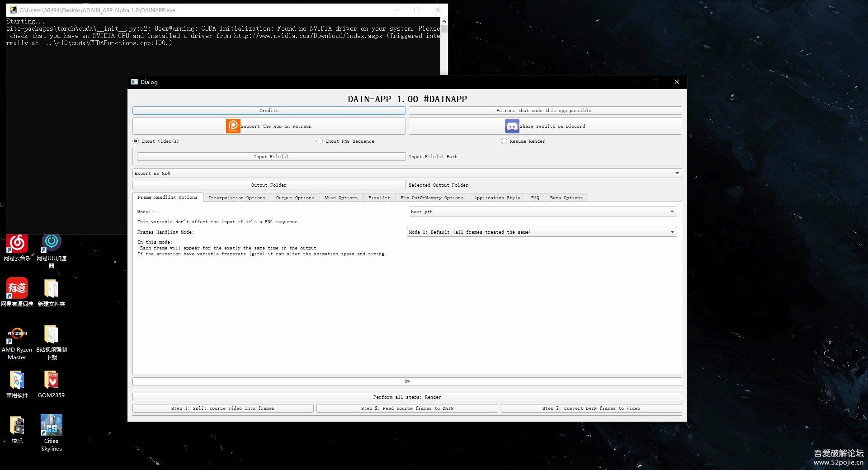Select the 网易有道词典 desktop icon
This screenshot has height=470, width=868.
tap(17, 292)
